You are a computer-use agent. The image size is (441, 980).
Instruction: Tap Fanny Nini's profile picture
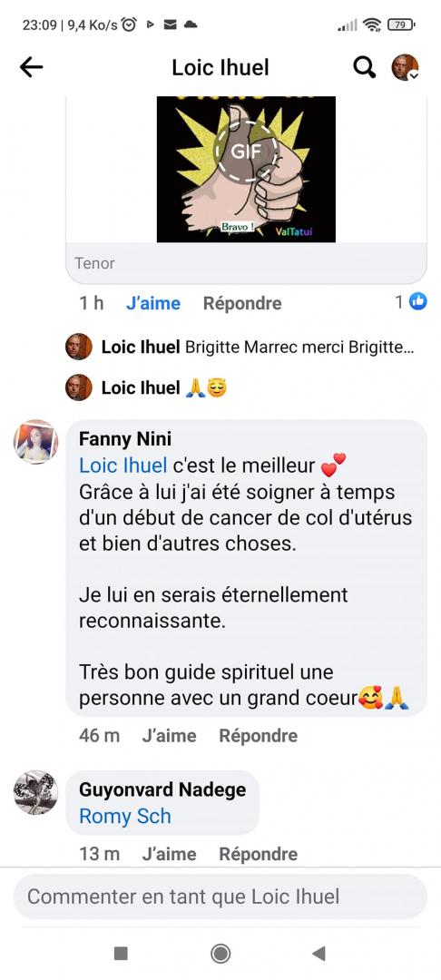pos(35,442)
